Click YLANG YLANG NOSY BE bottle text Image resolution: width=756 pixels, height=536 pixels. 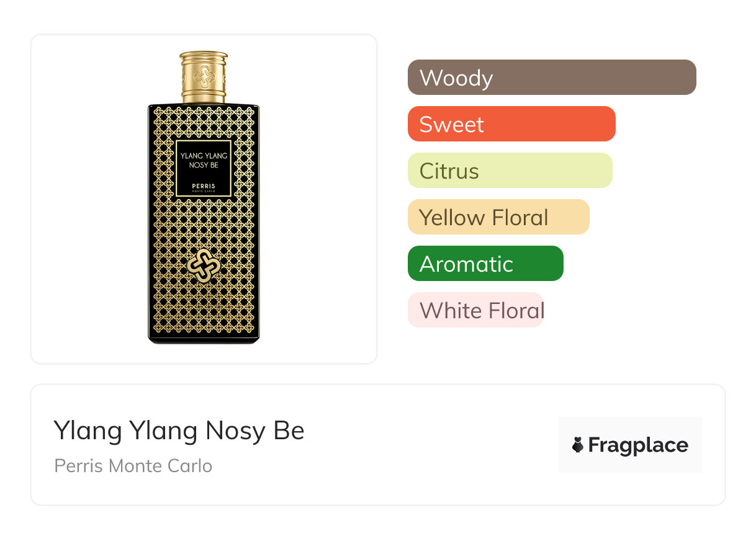tap(204, 160)
